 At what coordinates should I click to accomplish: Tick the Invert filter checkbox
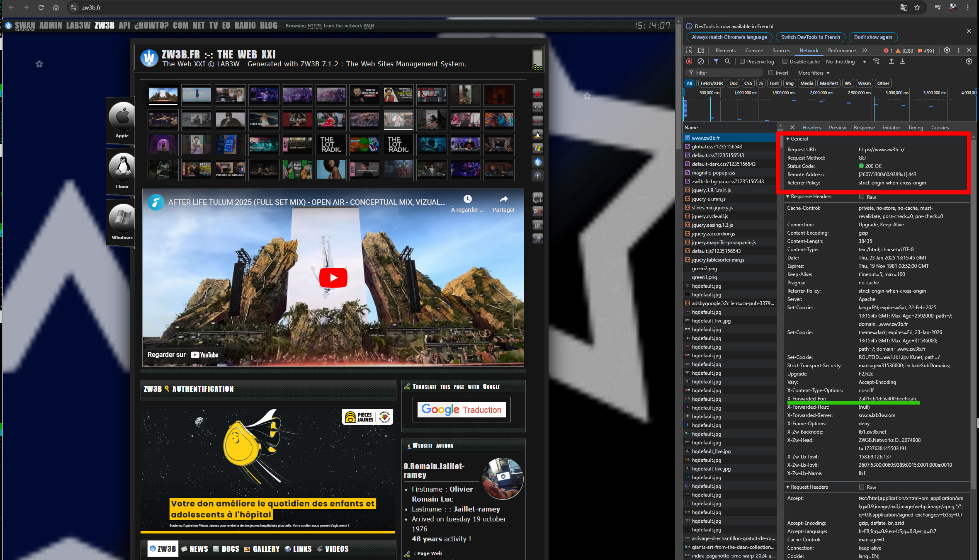(x=770, y=73)
